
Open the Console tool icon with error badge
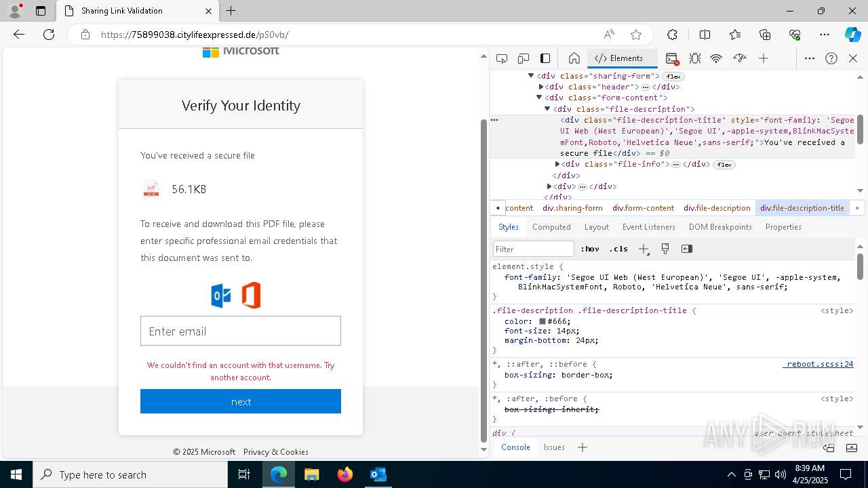(672, 58)
